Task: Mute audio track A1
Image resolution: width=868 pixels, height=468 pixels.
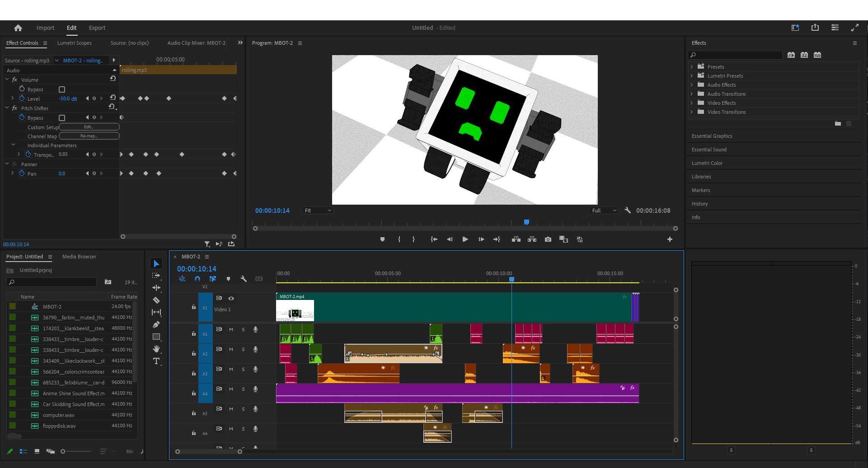Action: point(231,329)
